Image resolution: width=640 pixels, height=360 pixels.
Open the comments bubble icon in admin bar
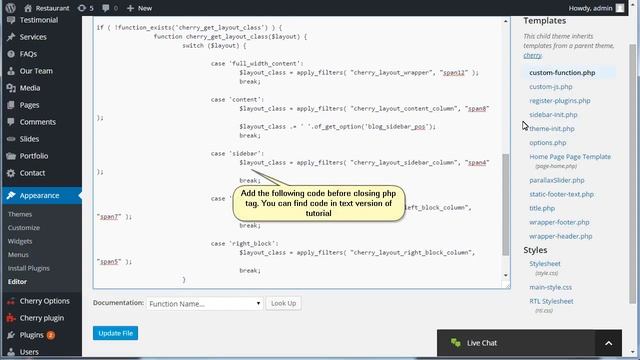[x=106, y=8]
